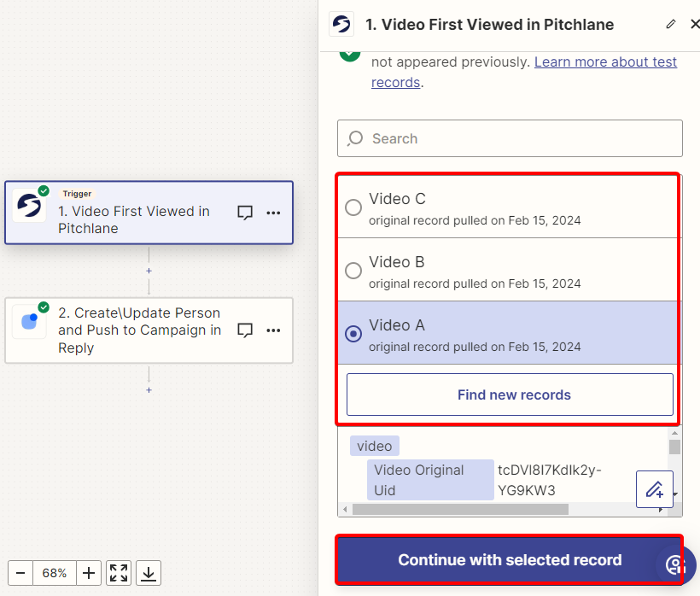Click the video group label in record data

[x=375, y=446]
